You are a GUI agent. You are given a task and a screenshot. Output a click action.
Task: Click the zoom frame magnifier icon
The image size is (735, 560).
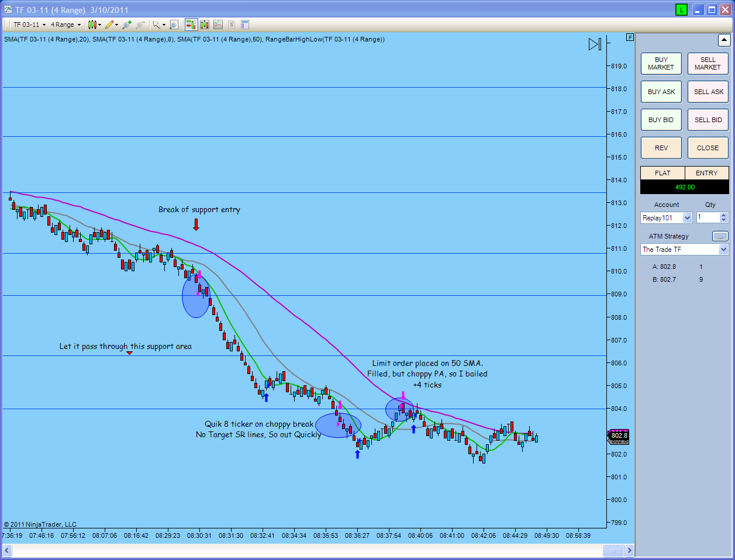point(174,25)
